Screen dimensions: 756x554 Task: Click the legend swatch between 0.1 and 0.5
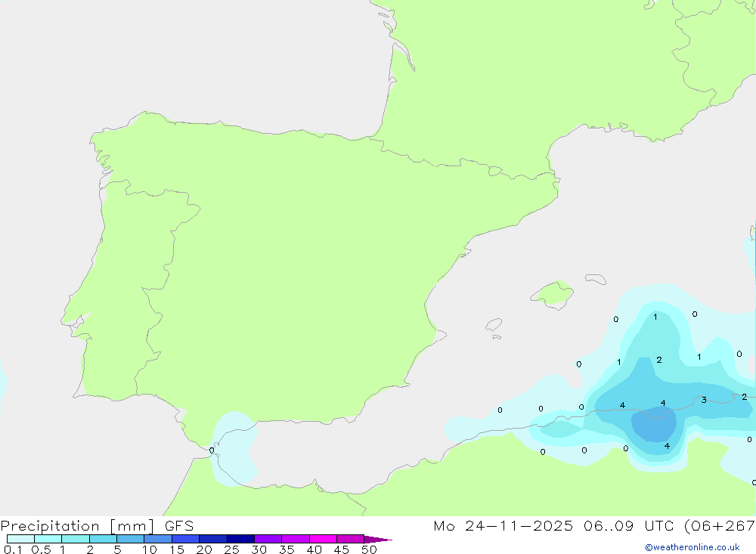click(20, 539)
